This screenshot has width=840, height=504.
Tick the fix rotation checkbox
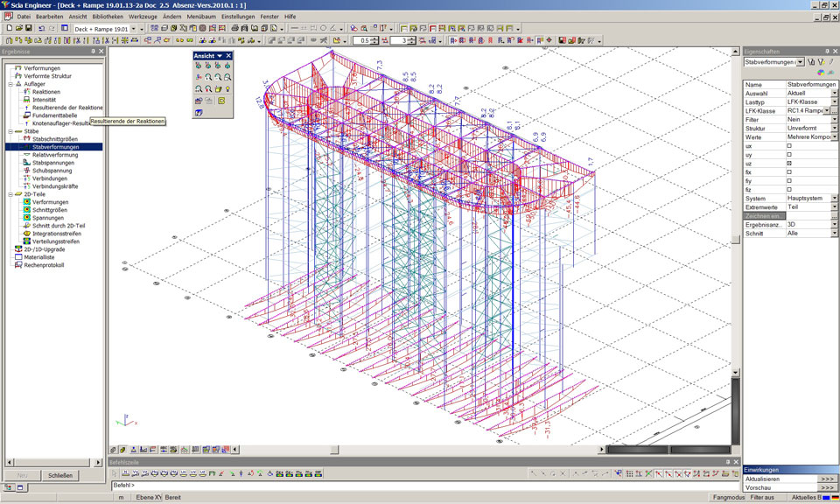(788, 171)
